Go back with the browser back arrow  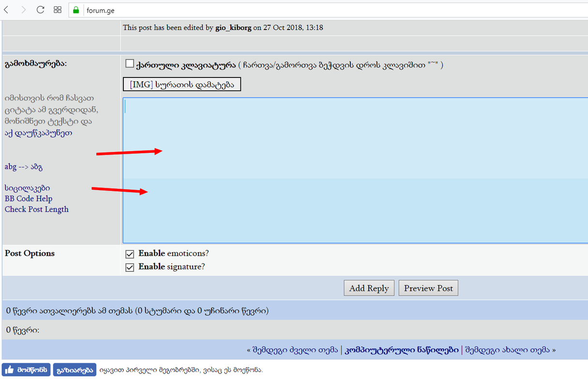point(6,10)
